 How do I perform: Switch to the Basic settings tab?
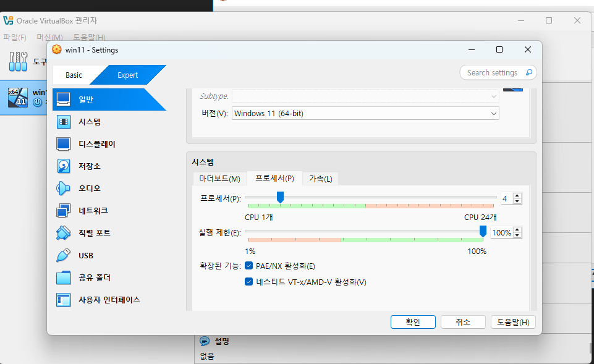(74, 75)
